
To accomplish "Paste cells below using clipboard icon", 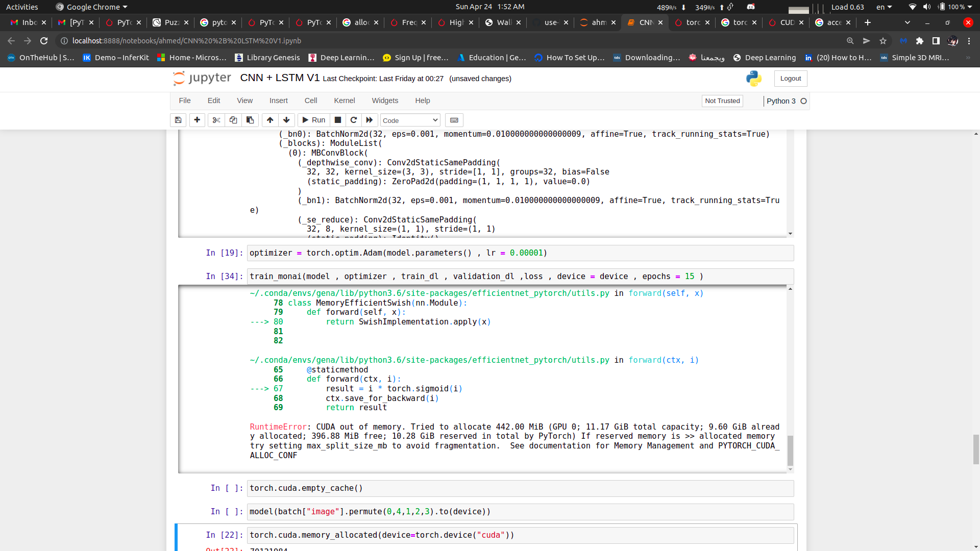I will (250, 120).
